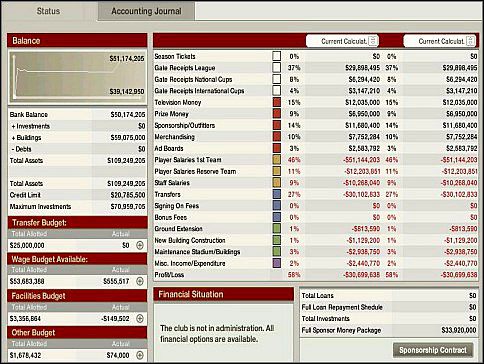Click yellow square beside Player Salaries 1st Team
The image size is (484, 364).
click(277, 160)
